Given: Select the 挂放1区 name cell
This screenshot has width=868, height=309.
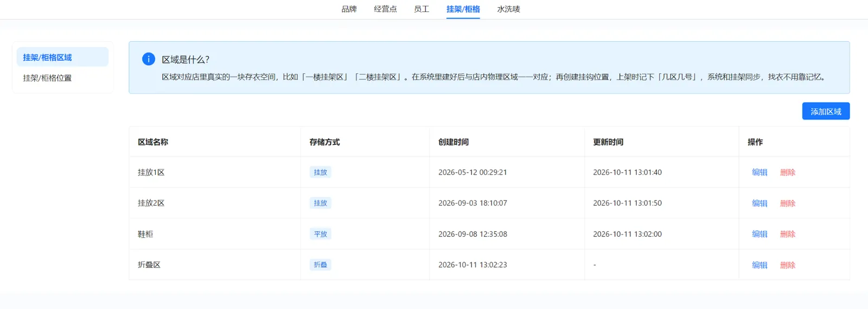Looking at the screenshot, I should 215,172.
